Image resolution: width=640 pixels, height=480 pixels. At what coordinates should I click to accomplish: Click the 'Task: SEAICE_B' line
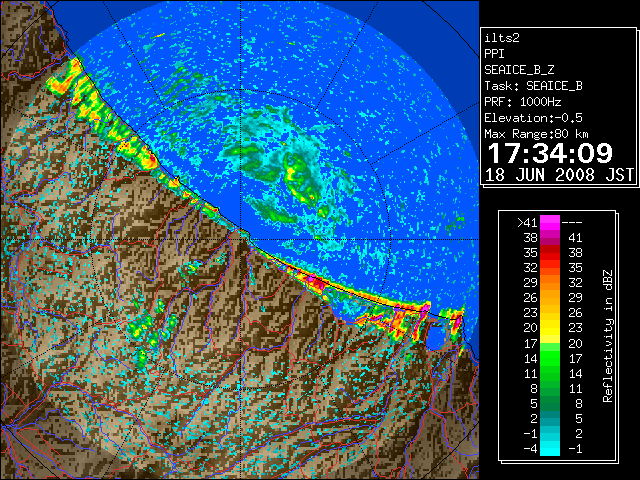(x=533, y=86)
